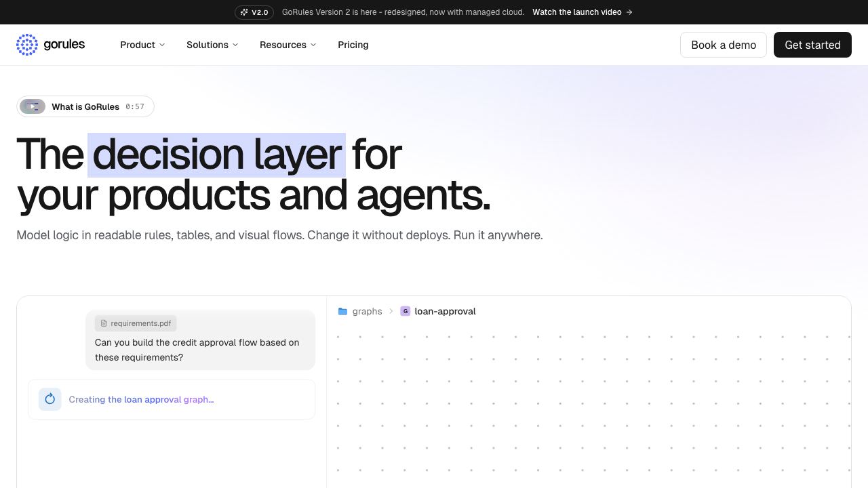Viewport: 868px width, 488px height.
Task: Open the Resources menu
Action: (288, 45)
